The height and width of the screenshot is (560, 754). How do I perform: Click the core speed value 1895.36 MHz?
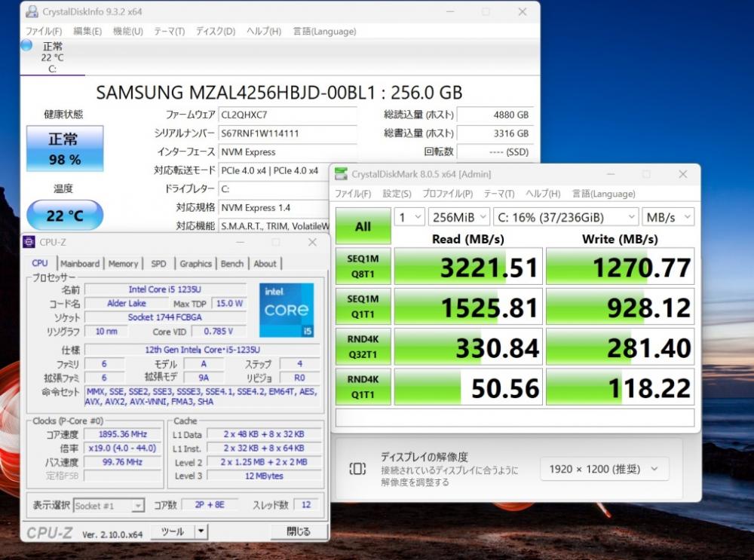point(123,434)
